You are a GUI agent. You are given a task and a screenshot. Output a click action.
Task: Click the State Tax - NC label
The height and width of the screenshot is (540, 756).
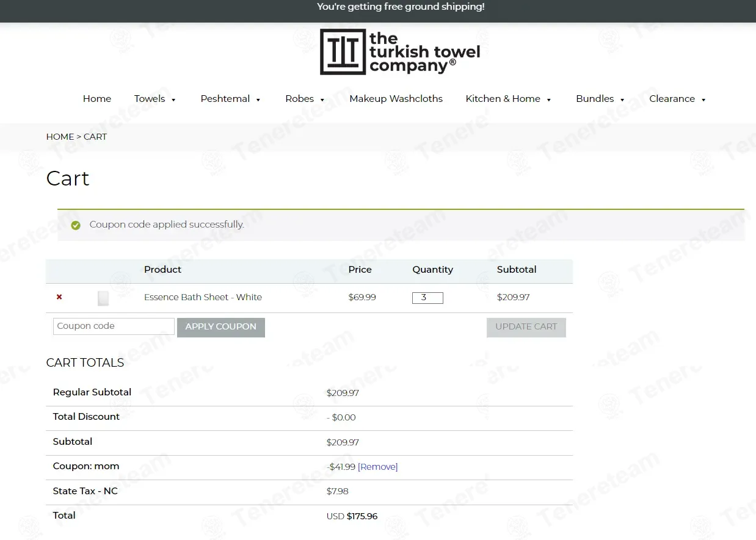pyautogui.click(x=85, y=491)
